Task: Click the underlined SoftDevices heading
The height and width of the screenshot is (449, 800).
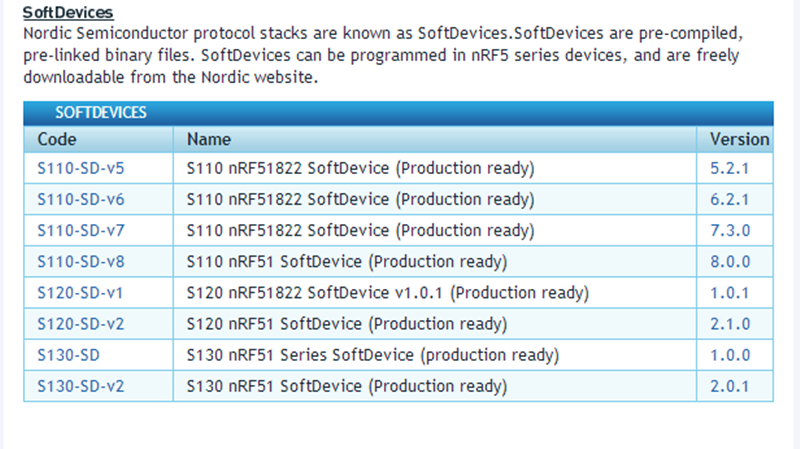Action: click(68, 13)
